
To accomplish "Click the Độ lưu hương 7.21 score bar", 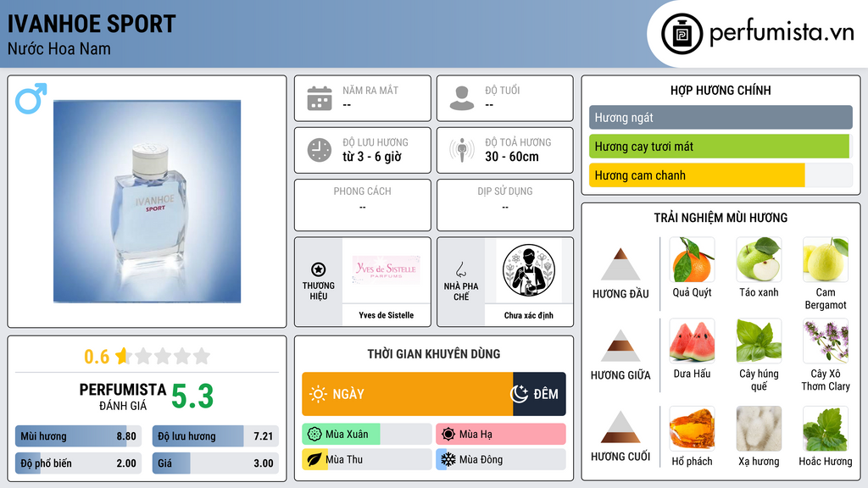I will [215, 436].
